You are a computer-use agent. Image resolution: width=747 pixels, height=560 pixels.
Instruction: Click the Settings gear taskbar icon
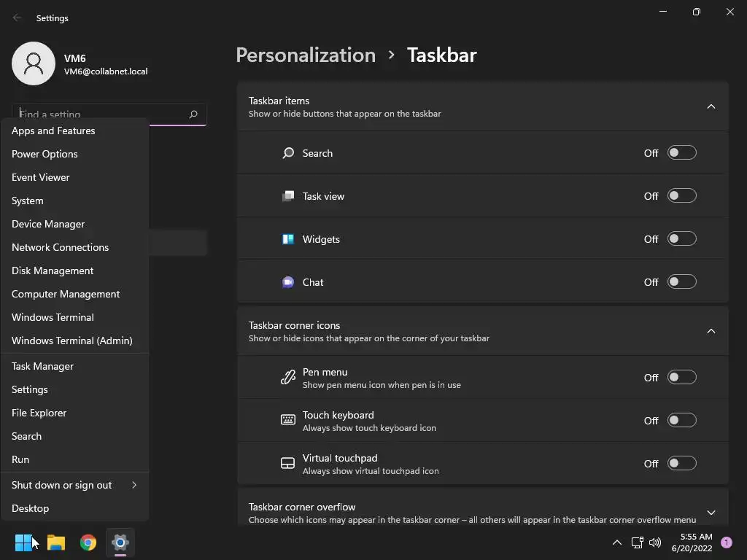(x=120, y=542)
